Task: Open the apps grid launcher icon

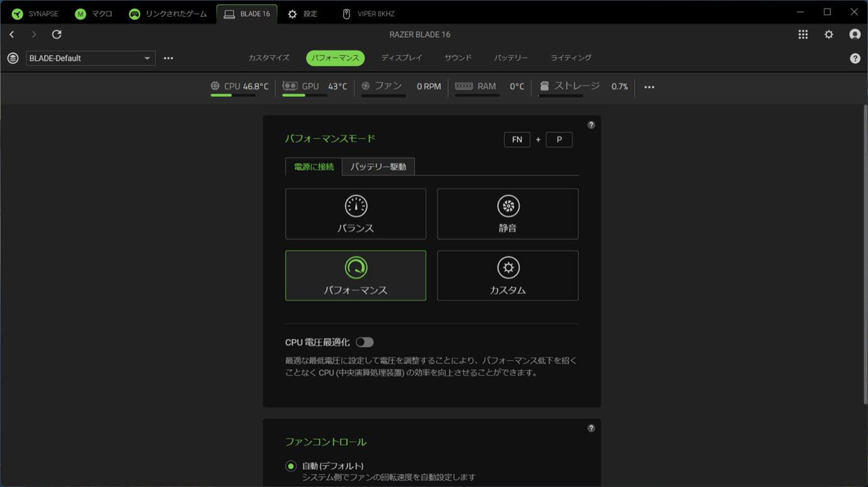Action: click(803, 35)
